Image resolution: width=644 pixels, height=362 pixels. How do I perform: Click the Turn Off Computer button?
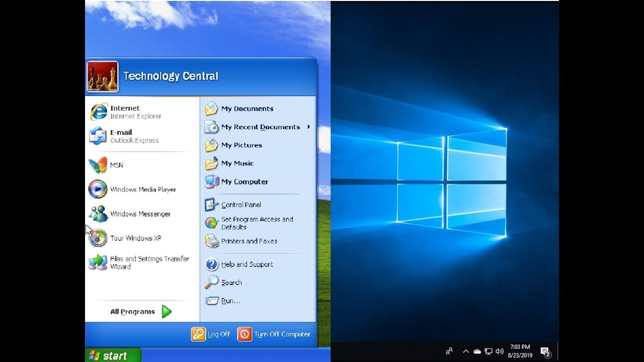pos(274,334)
